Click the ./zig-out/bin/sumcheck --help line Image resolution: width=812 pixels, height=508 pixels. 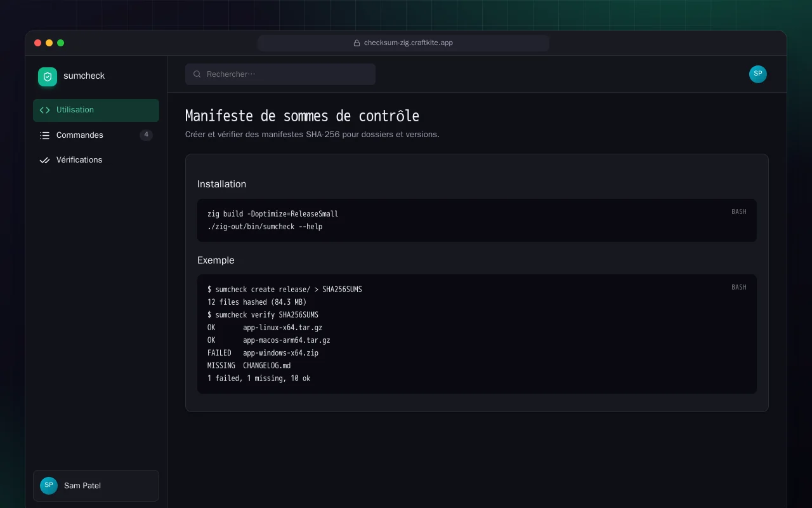pyautogui.click(x=265, y=227)
